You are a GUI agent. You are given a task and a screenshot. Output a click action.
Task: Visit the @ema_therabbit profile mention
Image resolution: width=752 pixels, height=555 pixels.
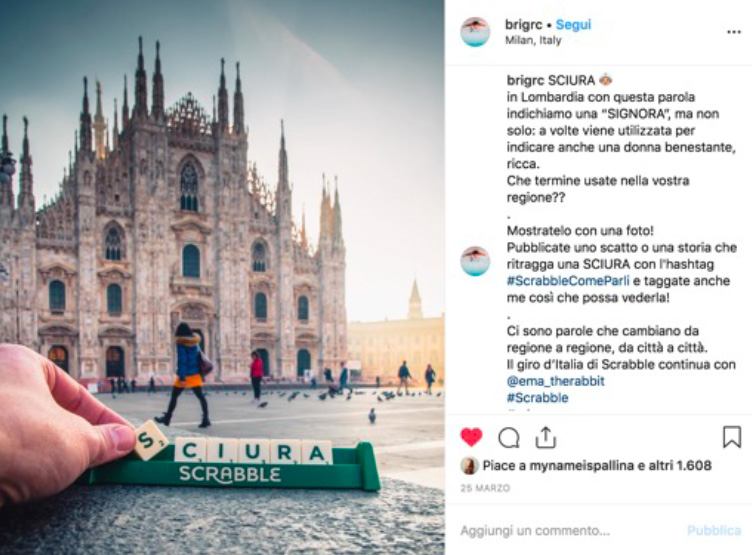click(x=555, y=381)
